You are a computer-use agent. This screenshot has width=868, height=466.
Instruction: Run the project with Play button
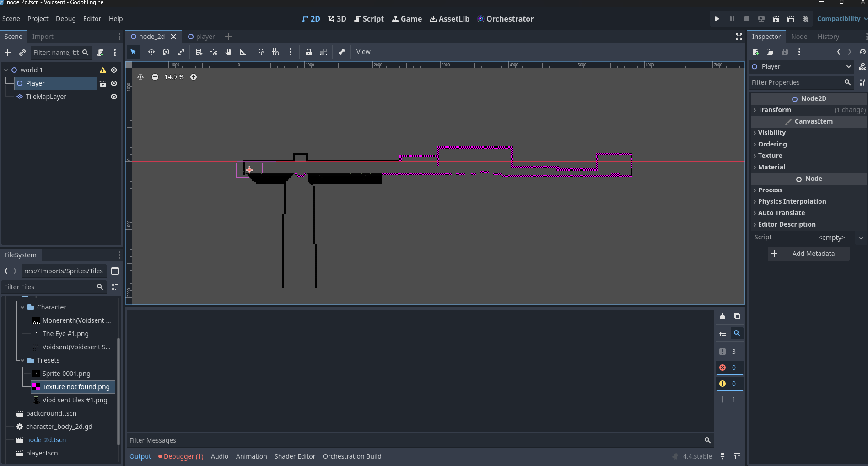(717, 19)
